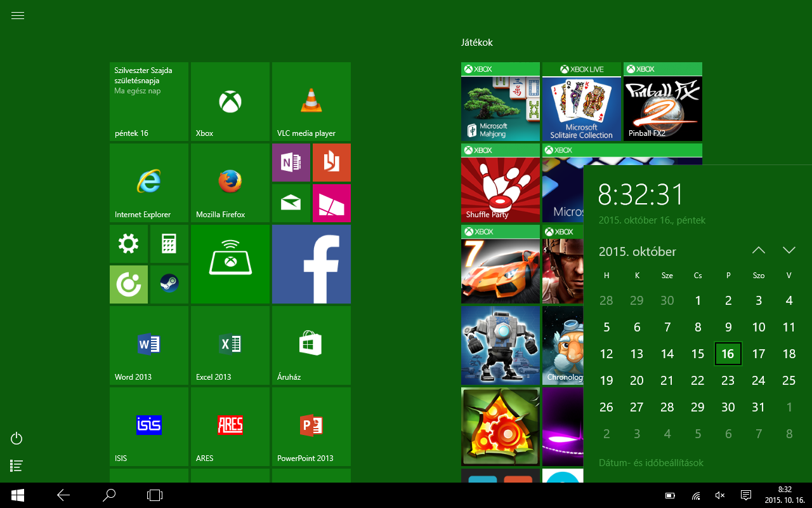812x508 pixels.
Task: Open the pink small tile
Action: tap(332, 203)
